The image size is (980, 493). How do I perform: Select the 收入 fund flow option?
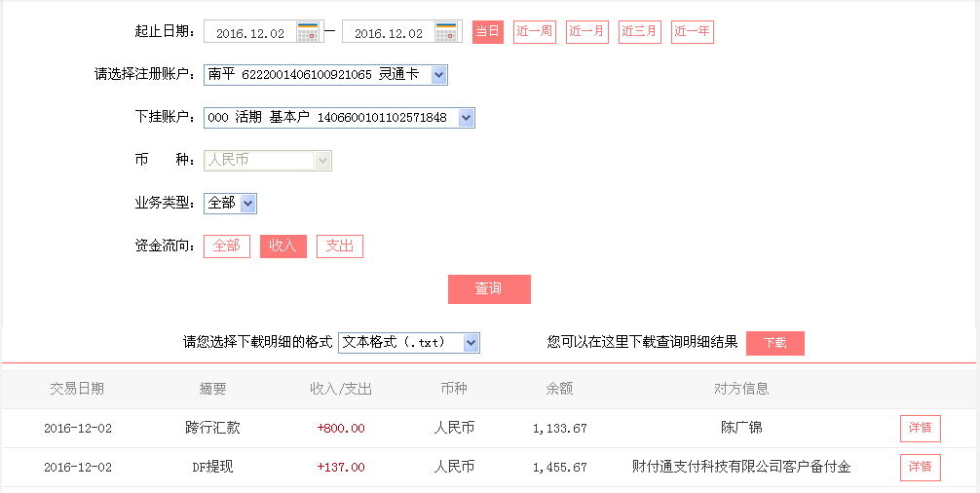283,246
